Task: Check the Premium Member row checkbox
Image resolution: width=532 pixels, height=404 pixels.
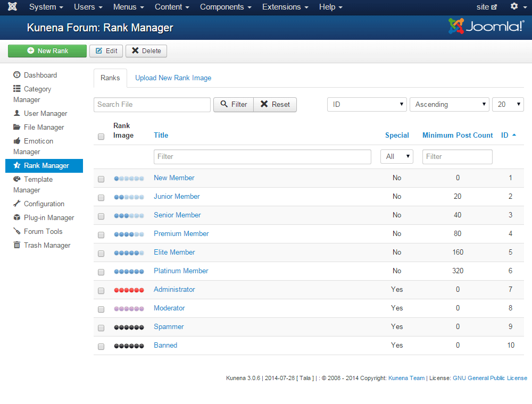Action: click(x=101, y=235)
